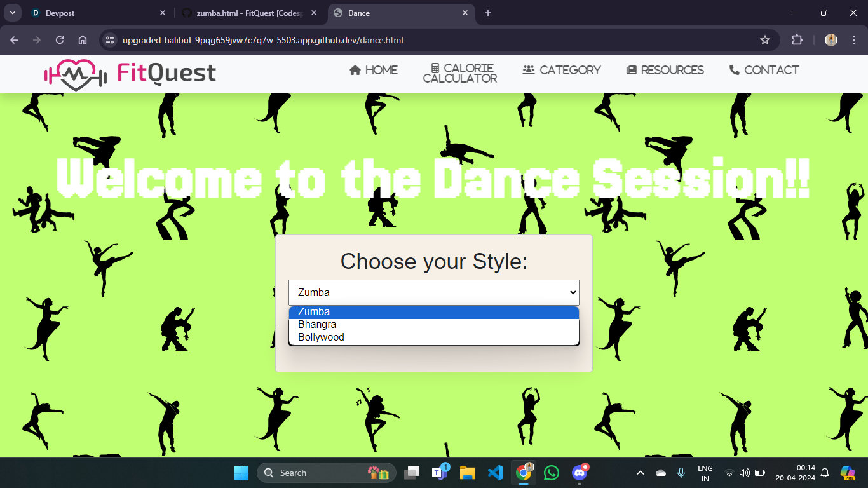Open the browser extensions menu

click(797, 40)
